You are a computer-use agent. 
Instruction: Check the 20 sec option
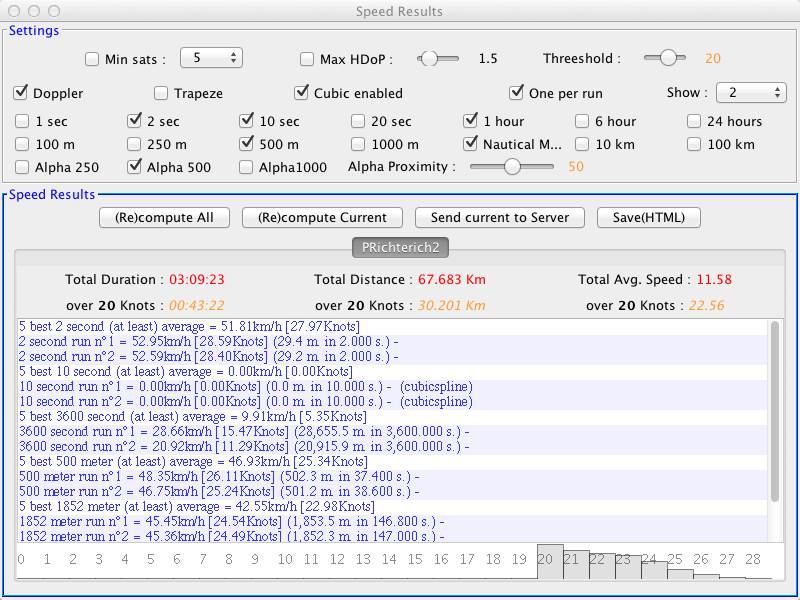(358, 121)
